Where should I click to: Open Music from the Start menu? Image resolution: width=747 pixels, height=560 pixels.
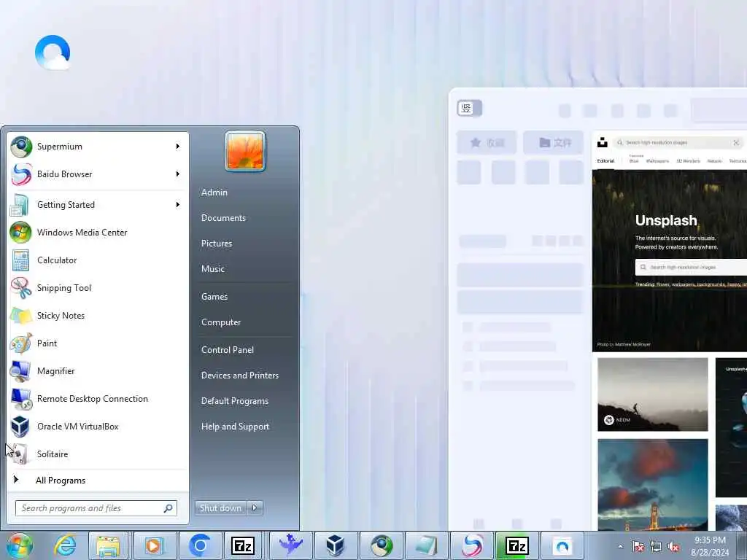[213, 269]
